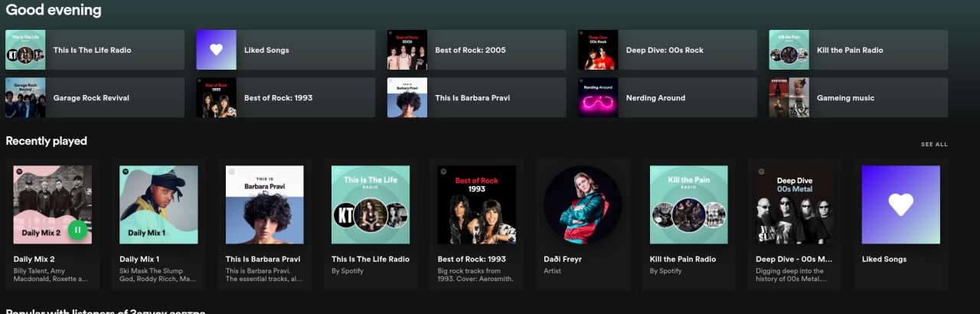Click Garage Rock Revival shortcut cover
Image resolution: width=980 pixels, height=314 pixels.
click(x=25, y=97)
